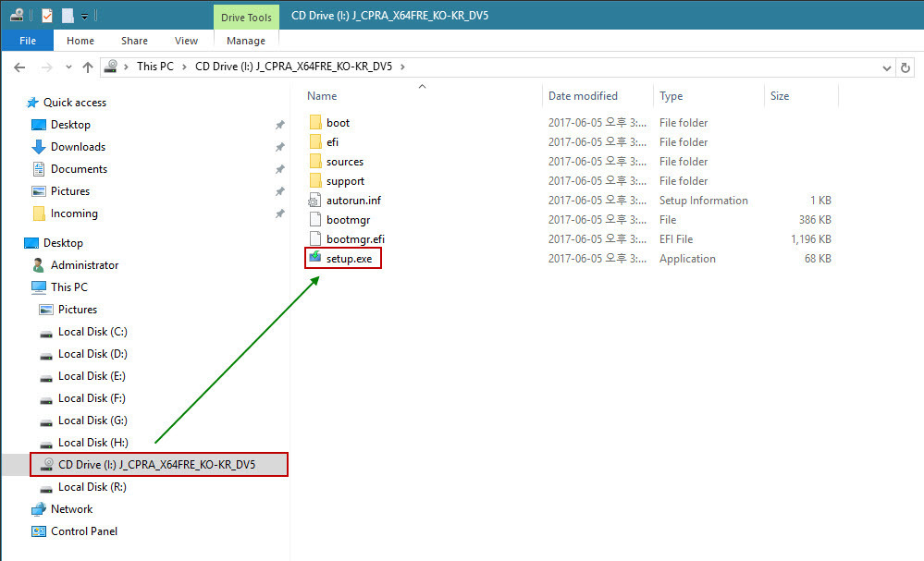Select the boot folder icon
The height and width of the screenshot is (561, 924).
[x=315, y=122]
